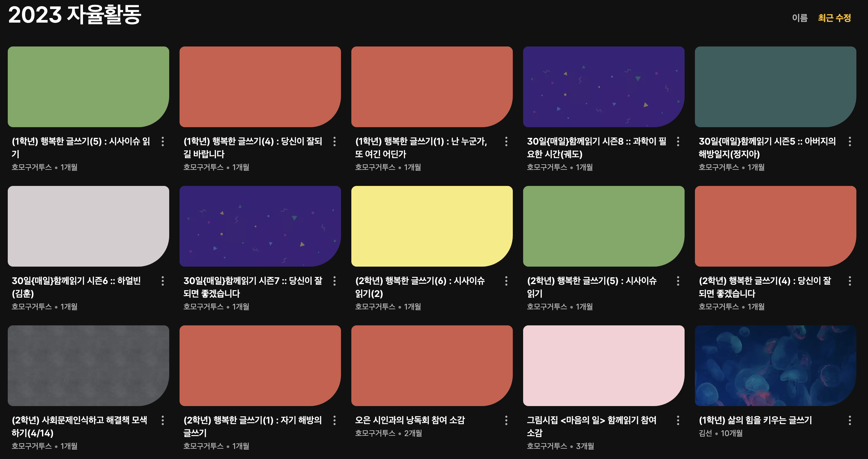Open the jellyfish thumbnail padlet
Screen dimensions: 868x459
(x=775, y=365)
